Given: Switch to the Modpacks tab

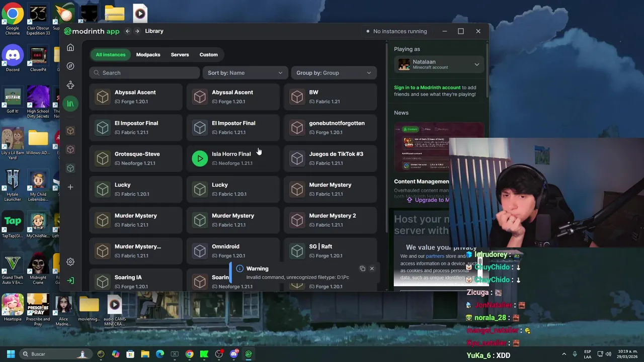Looking at the screenshot, I should coord(148,55).
